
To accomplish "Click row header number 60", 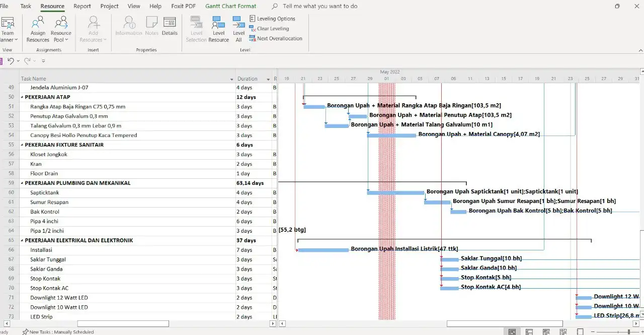I will [11, 193].
